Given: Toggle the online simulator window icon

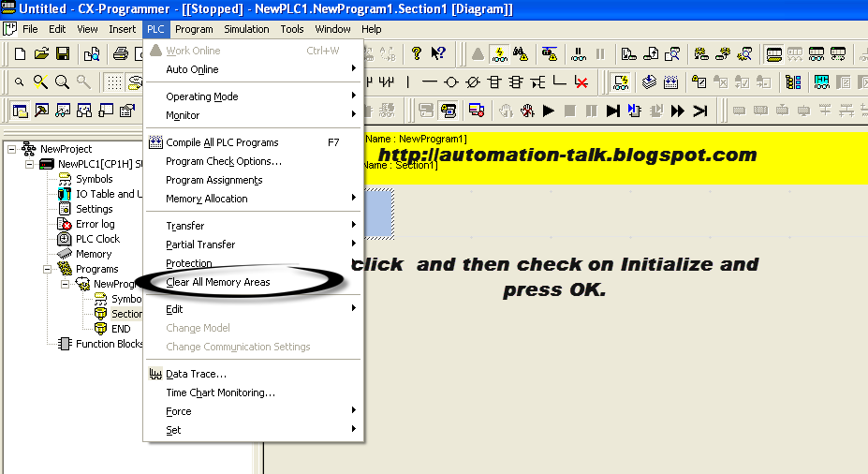Looking at the screenshot, I should point(449,111).
